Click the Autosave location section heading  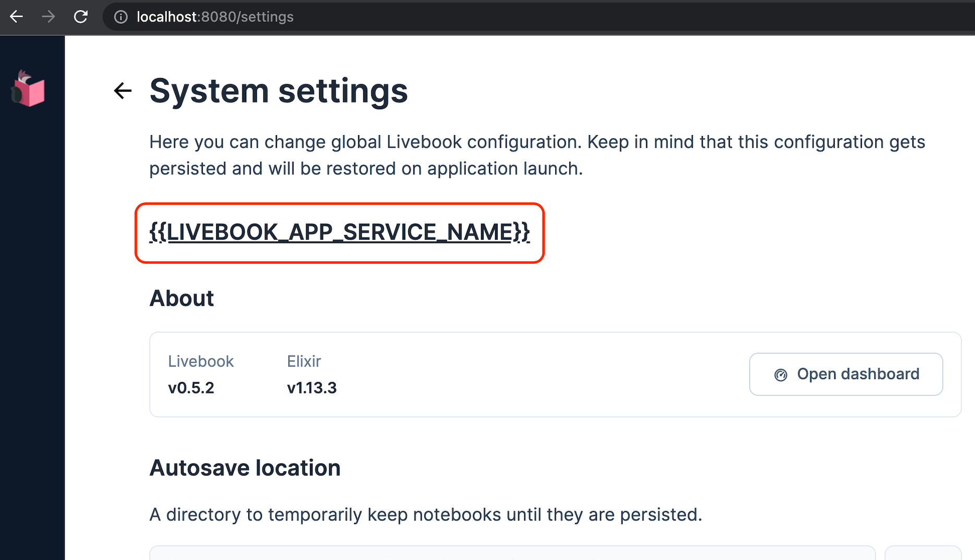(245, 467)
